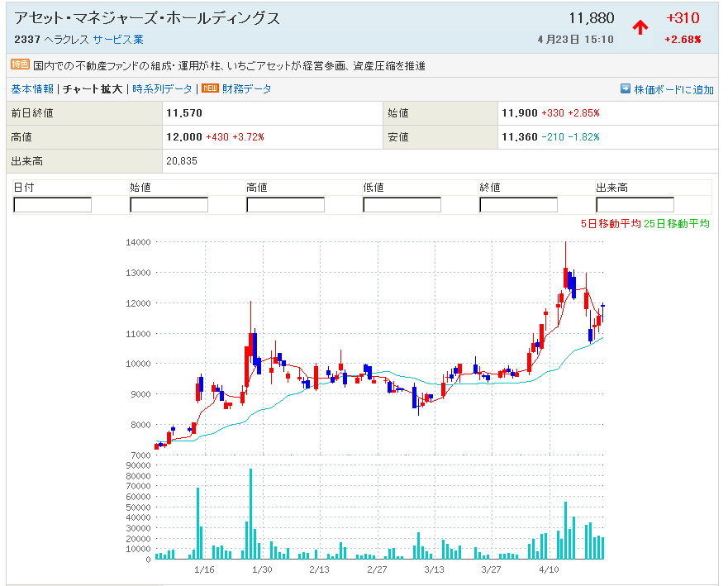Click the blue arrow icon beside 株価ボードに追加
This screenshot has width=728, height=586.
pyautogui.click(x=626, y=88)
